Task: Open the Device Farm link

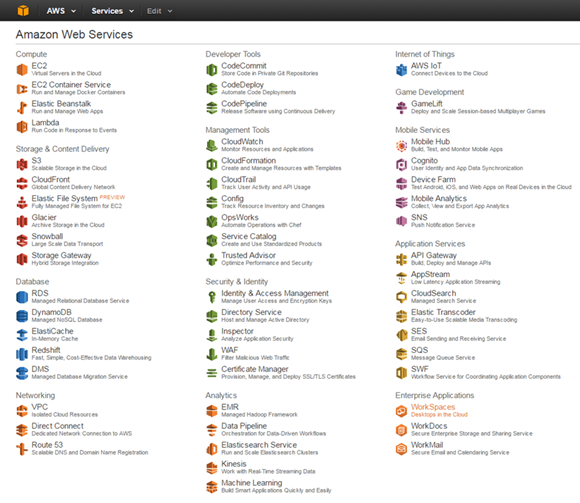Action: pos(434,179)
